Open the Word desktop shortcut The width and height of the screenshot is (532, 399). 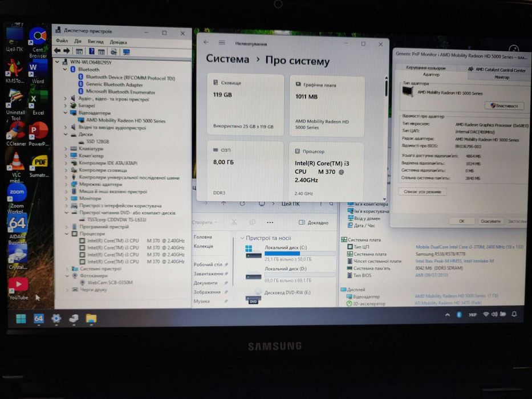click(x=38, y=72)
